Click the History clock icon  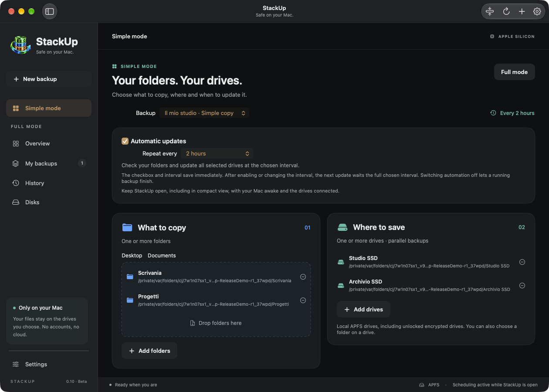coord(16,183)
